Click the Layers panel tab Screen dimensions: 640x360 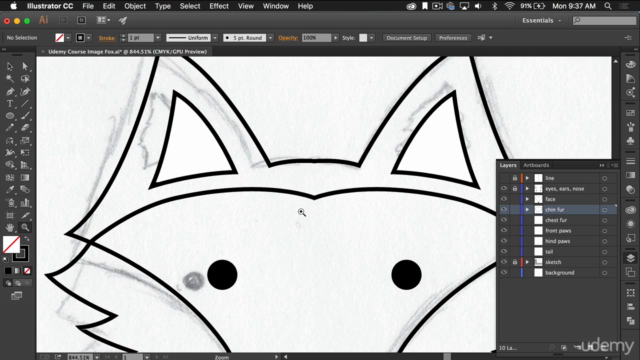508,165
